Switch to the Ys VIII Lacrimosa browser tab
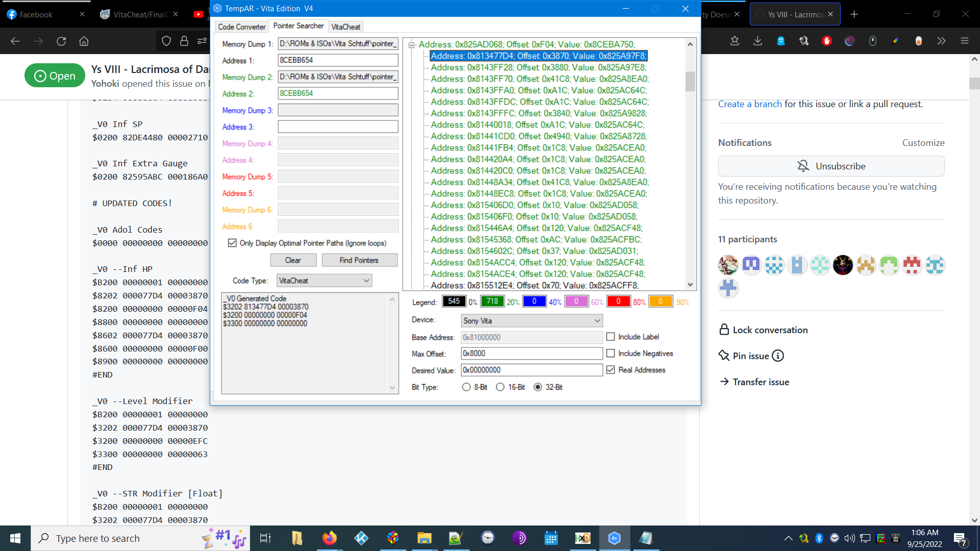 tap(795, 14)
